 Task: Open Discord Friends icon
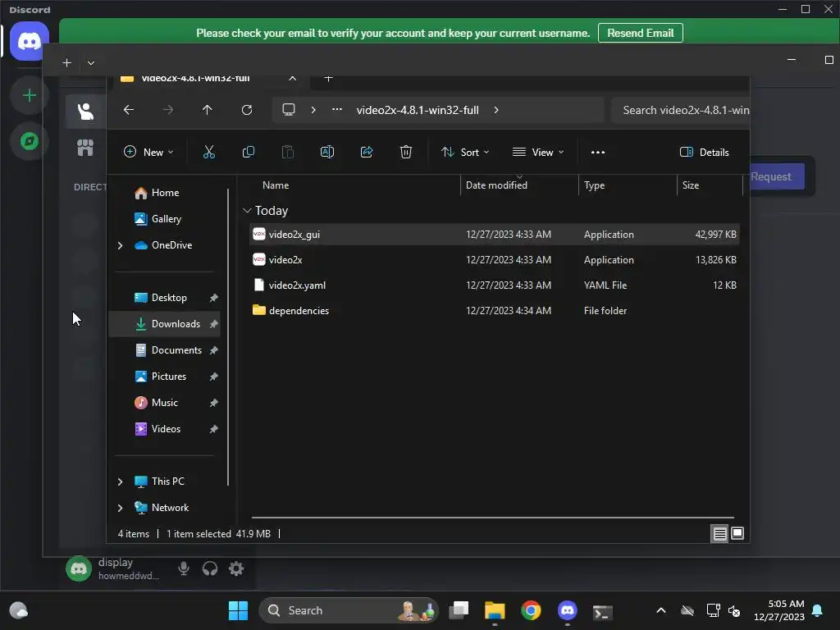85,111
